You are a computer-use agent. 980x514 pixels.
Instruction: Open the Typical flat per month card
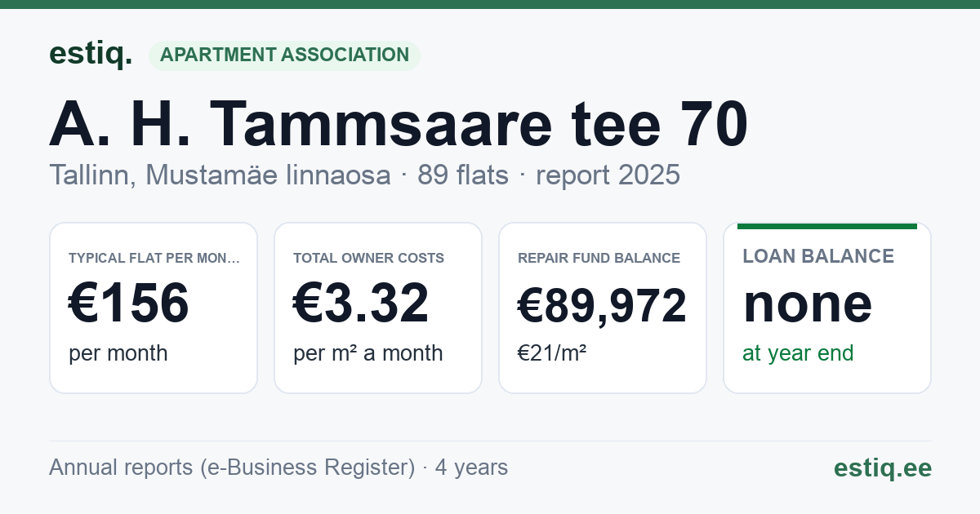pos(154,308)
